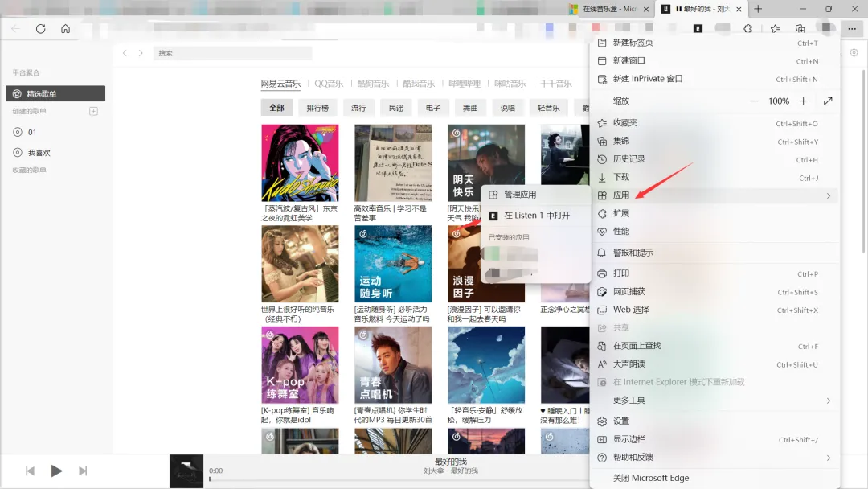Select the 咪咕音乐 source tab

pos(510,84)
